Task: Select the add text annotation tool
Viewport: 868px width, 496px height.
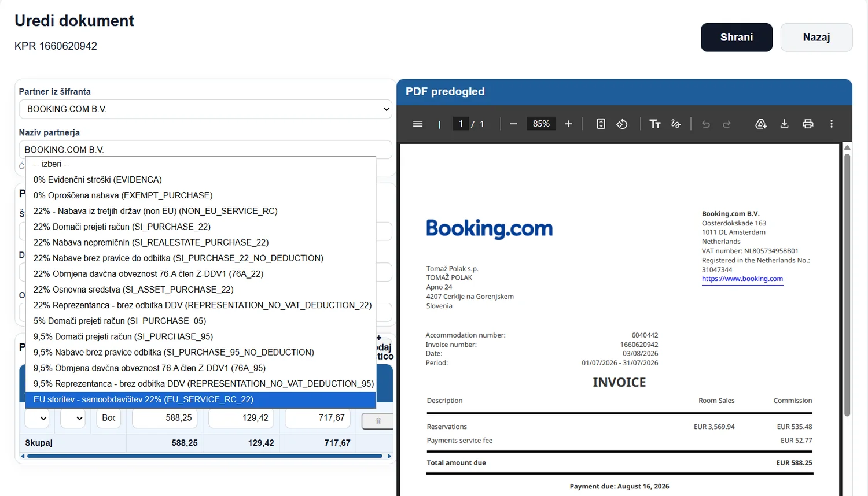Action: coord(655,124)
